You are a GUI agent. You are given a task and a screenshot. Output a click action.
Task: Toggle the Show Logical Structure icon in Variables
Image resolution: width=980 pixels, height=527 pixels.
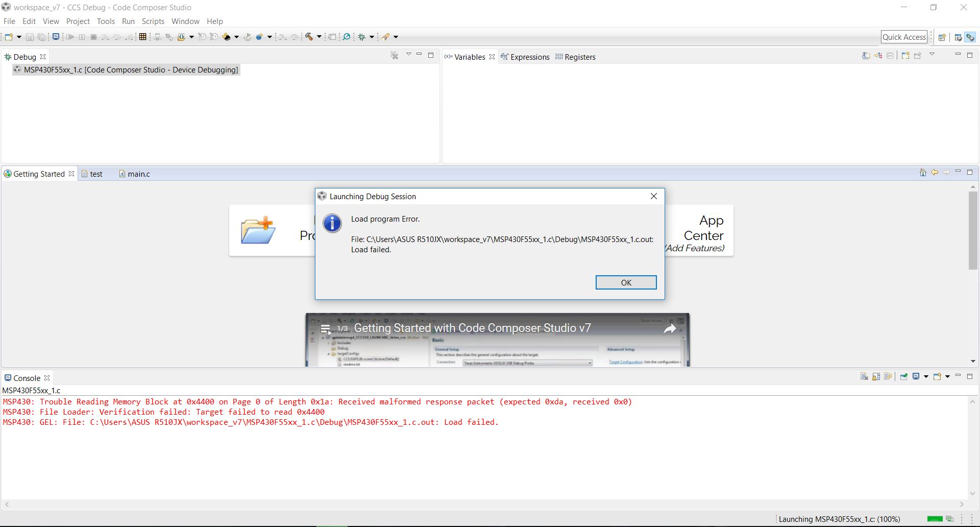(x=878, y=55)
